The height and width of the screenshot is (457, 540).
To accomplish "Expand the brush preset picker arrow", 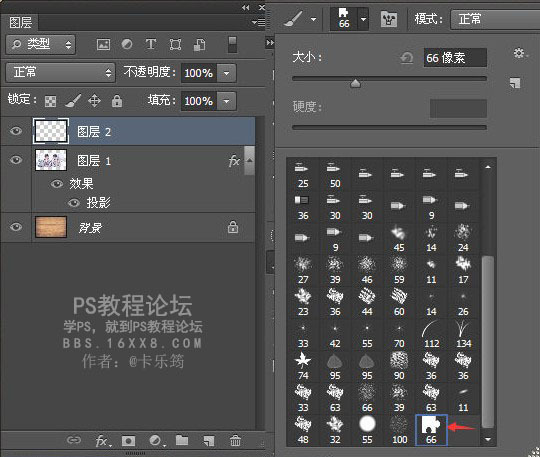I will point(363,19).
